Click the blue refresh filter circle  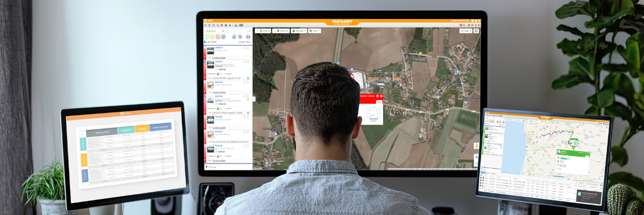pyautogui.click(x=223, y=37)
